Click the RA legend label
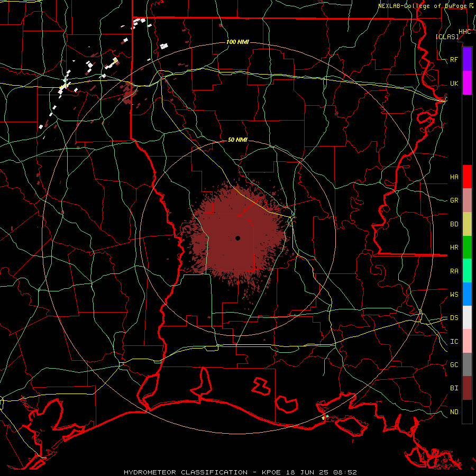 [x=454, y=271]
